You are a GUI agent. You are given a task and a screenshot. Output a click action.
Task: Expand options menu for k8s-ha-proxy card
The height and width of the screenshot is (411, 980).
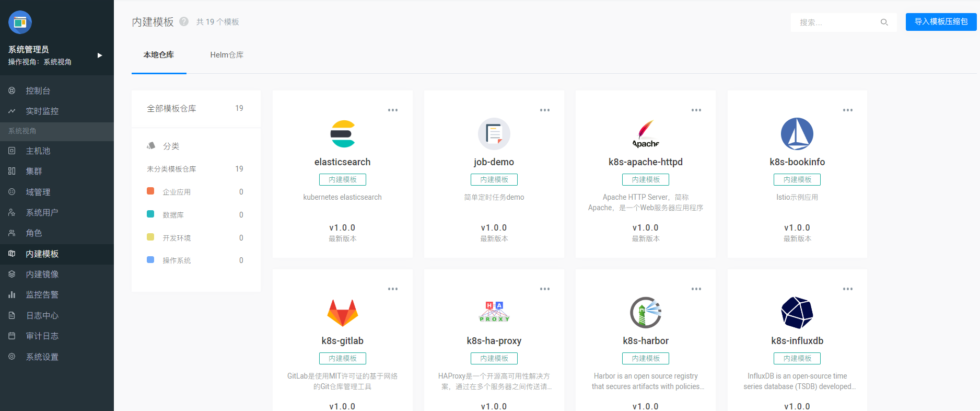(544, 289)
